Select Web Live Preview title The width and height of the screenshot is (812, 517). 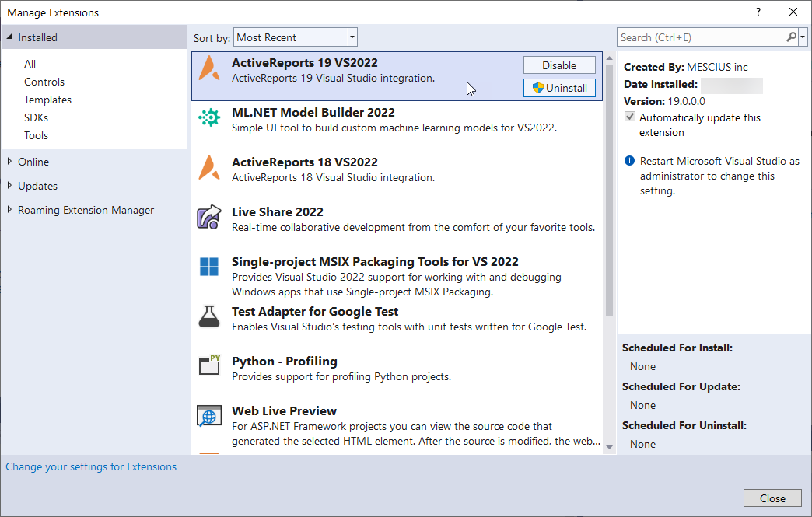click(285, 410)
